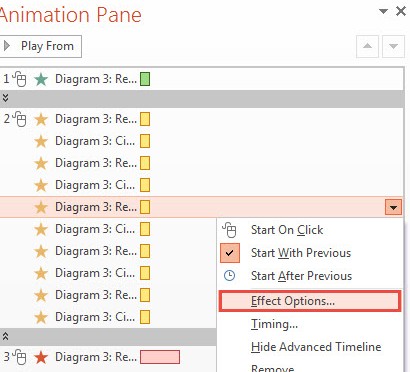Move animation down with the down arrow
This screenshot has height=372, width=410.
click(x=394, y=46)
